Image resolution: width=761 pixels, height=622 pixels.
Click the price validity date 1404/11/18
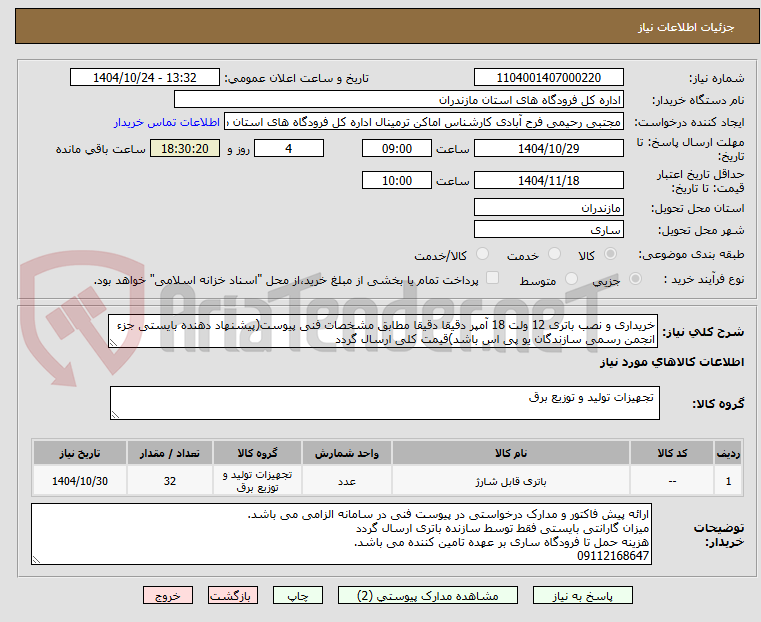548,180
